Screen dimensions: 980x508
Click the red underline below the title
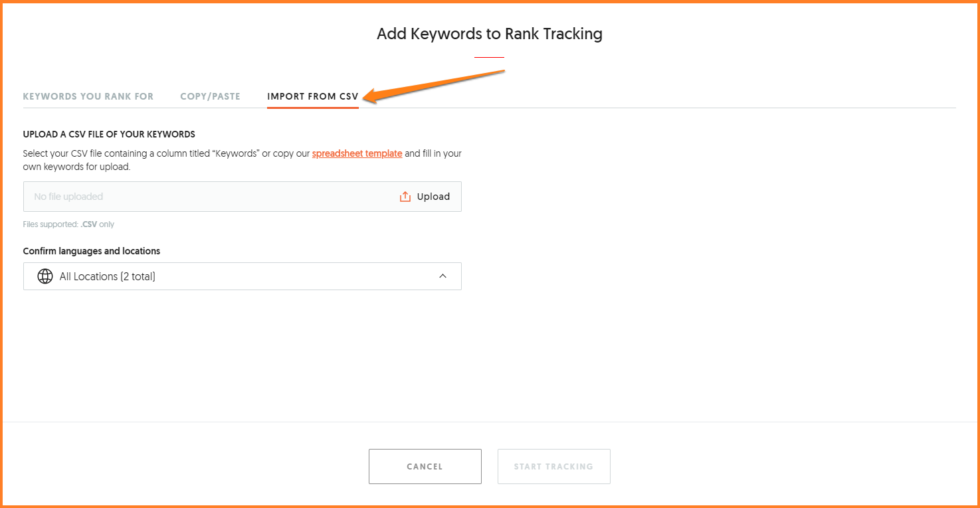point(489,58)
